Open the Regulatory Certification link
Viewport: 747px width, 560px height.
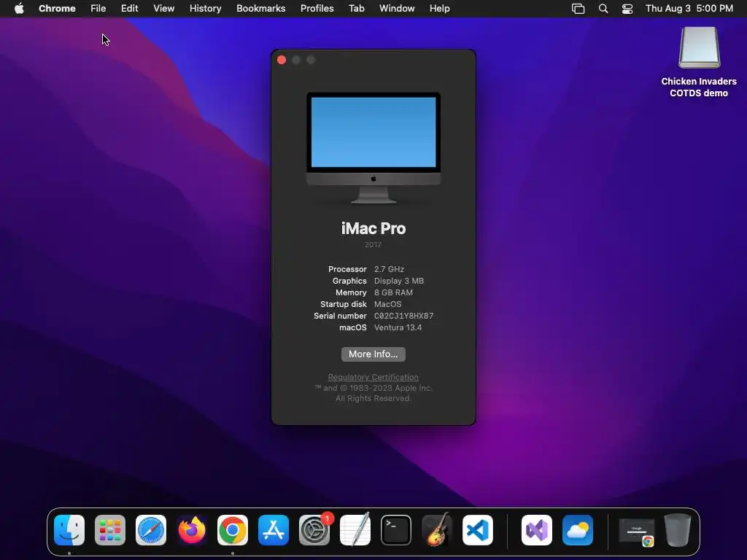(x=373, y=377)
